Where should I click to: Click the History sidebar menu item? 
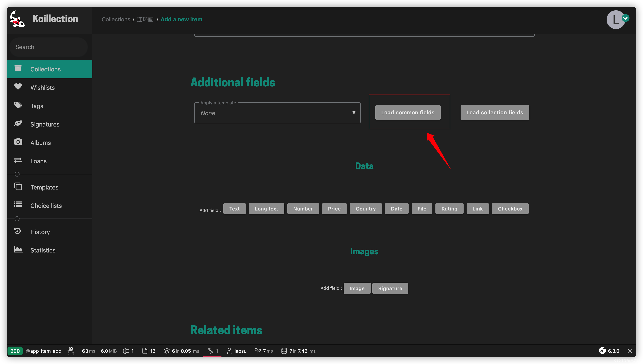pos(40,232)
